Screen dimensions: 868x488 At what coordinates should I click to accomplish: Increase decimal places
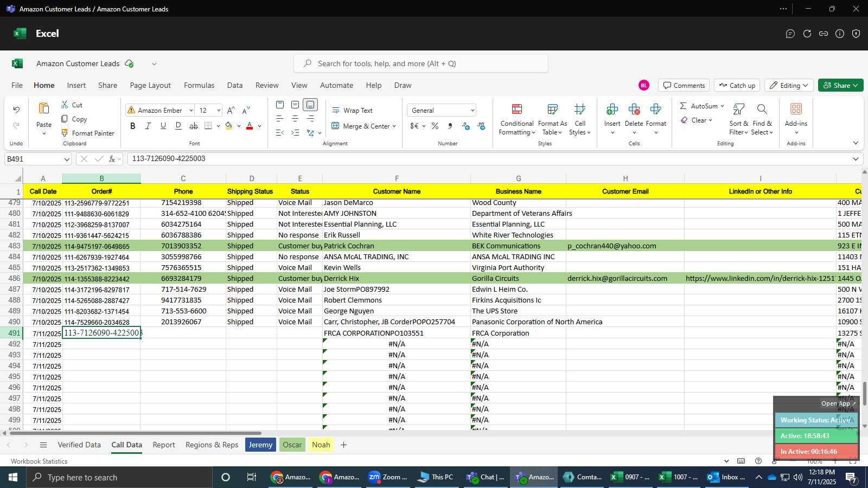click(466, 126)
